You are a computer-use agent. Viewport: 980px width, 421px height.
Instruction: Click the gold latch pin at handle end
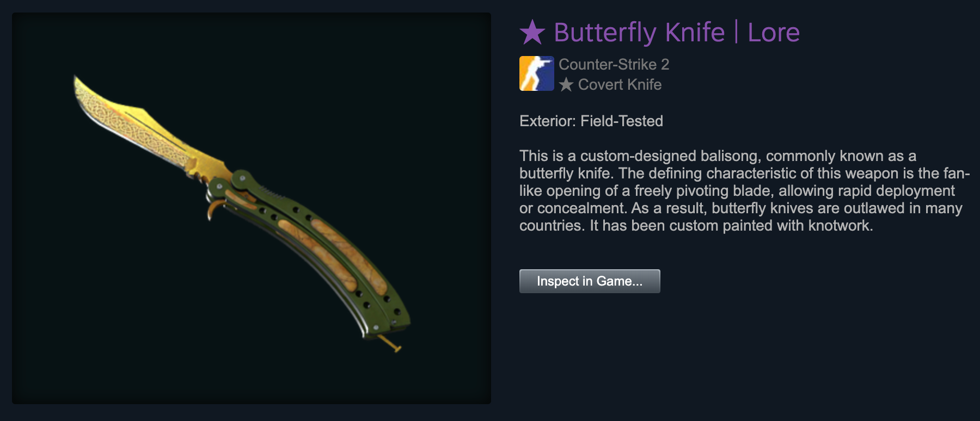click(390, 344)
